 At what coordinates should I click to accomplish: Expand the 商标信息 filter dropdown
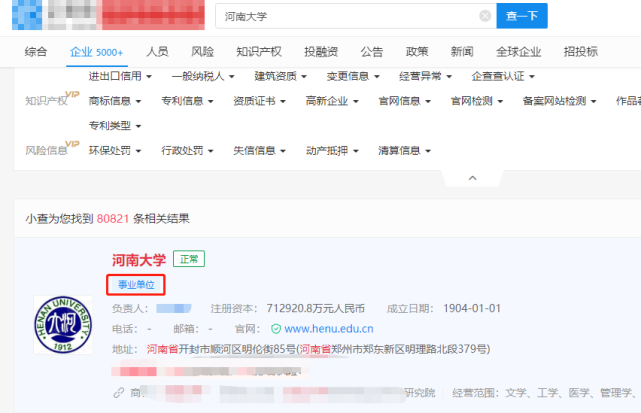point(115,101)
